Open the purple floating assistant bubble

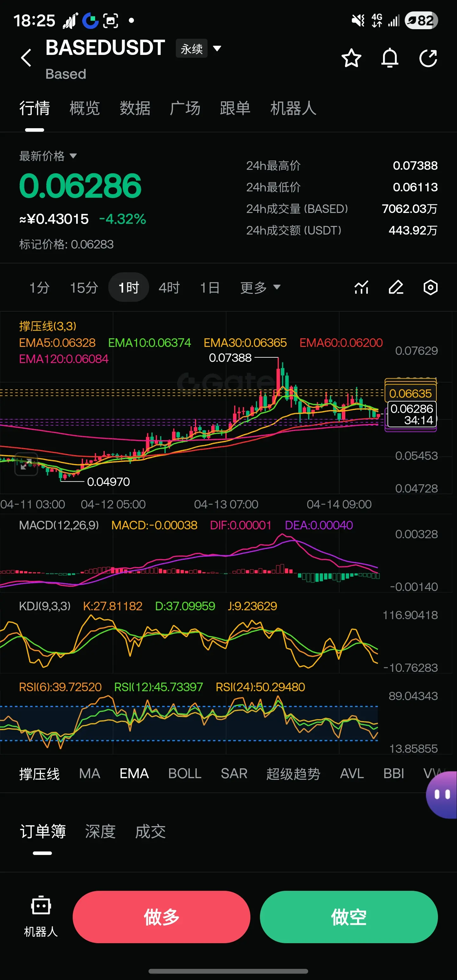click(442, 794)
